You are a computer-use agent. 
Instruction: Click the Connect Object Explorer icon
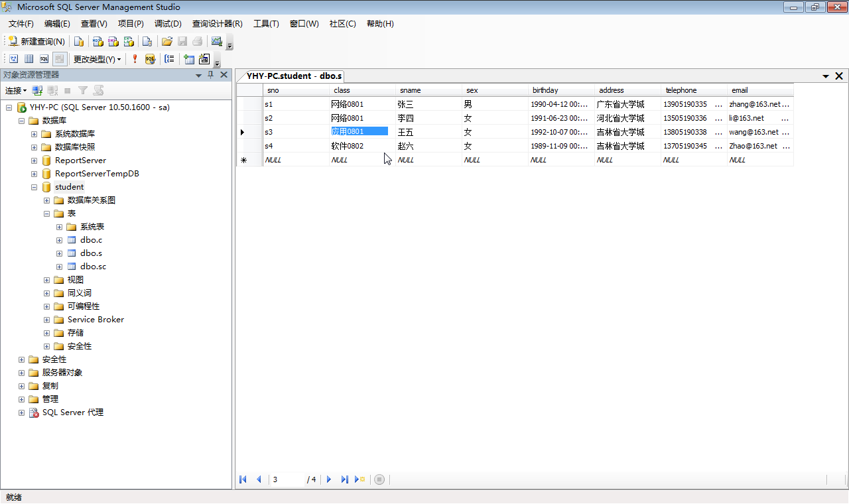[38, 90]
